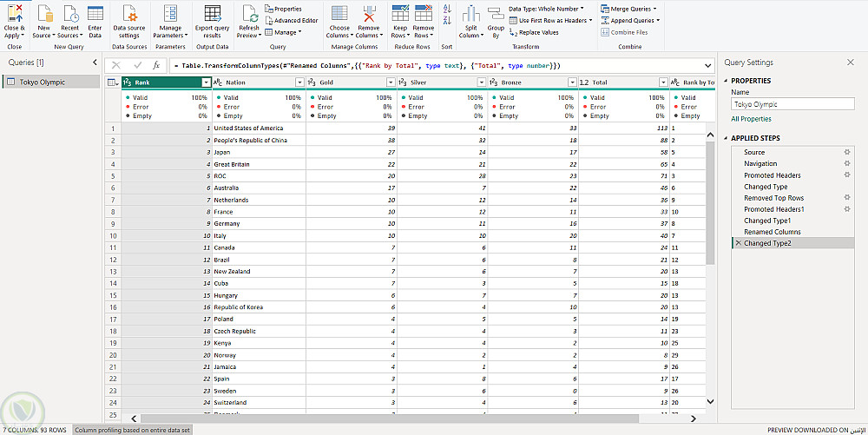Image resolution: width=868 pixels, height=435 pixels.
Task: Open the All Properties link
Action: coord(751,119)
